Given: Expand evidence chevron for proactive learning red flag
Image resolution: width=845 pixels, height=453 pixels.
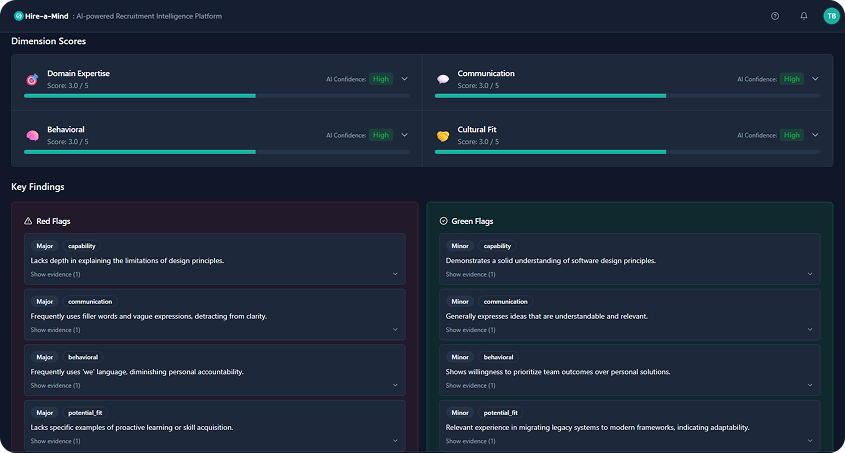Looking at the screenshot, I should 395,441.
